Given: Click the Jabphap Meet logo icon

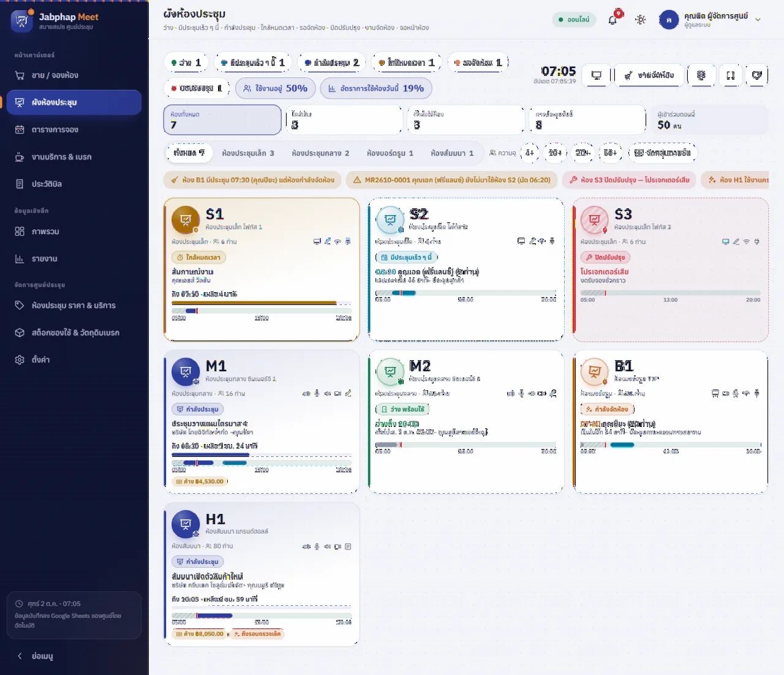Looking at the screenshot, I should pos(22,21).
